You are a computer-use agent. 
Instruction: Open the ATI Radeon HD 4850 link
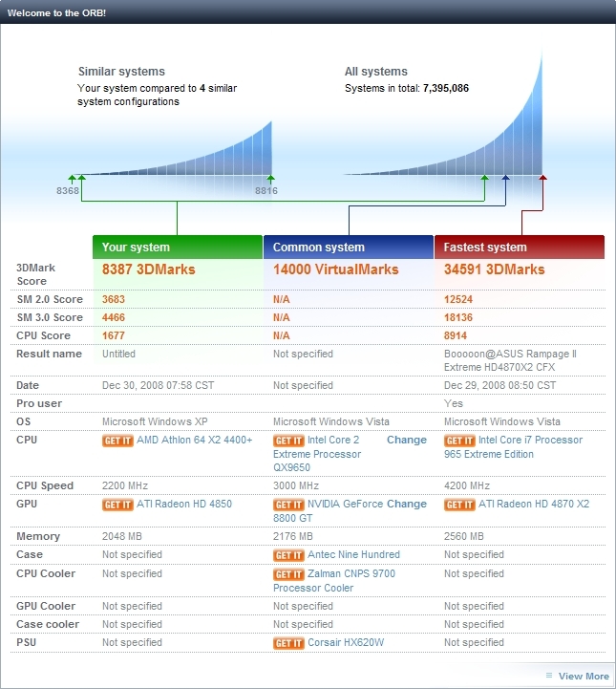184,504
